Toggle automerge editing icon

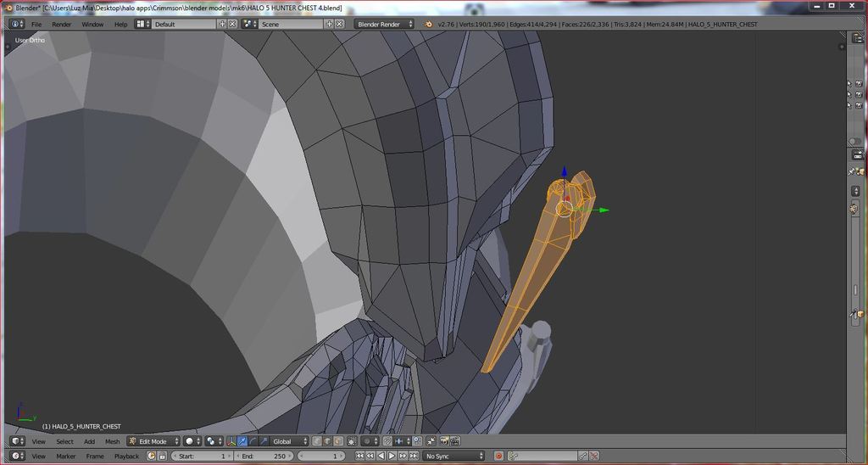pos(431,441)
